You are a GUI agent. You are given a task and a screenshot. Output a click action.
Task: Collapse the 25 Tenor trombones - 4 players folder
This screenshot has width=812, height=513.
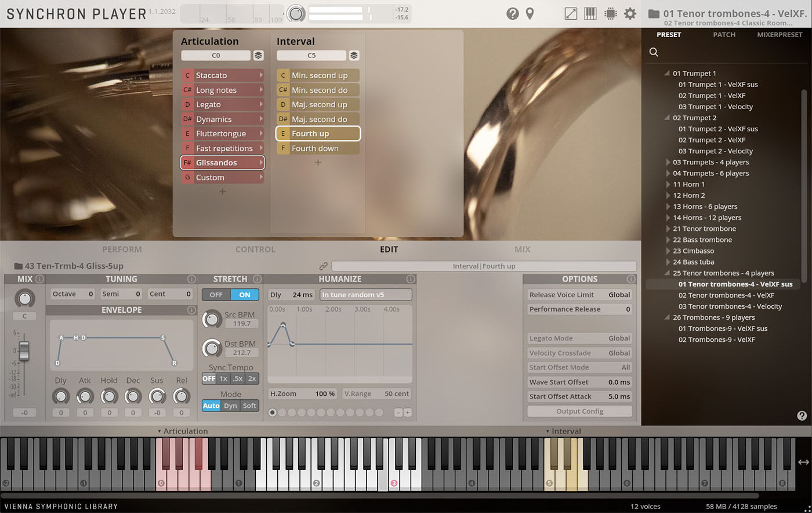pyautogui.click(x=668, y=273)
